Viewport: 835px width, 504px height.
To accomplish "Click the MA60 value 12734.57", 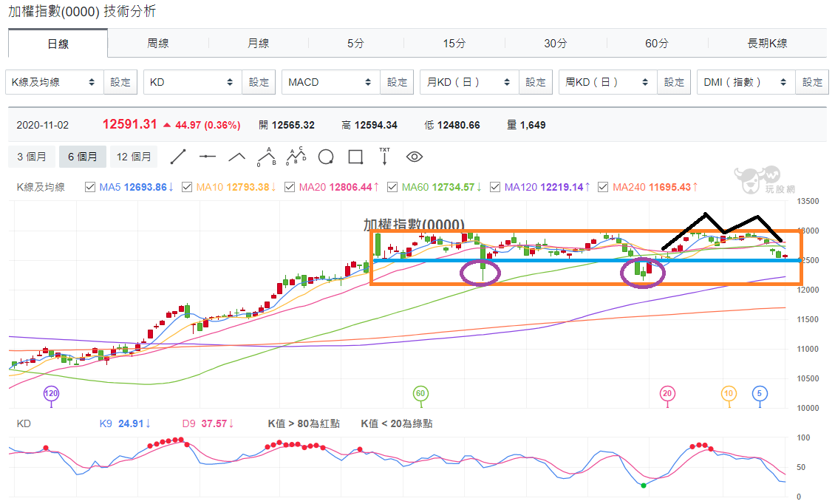I will tap(453, 187).
